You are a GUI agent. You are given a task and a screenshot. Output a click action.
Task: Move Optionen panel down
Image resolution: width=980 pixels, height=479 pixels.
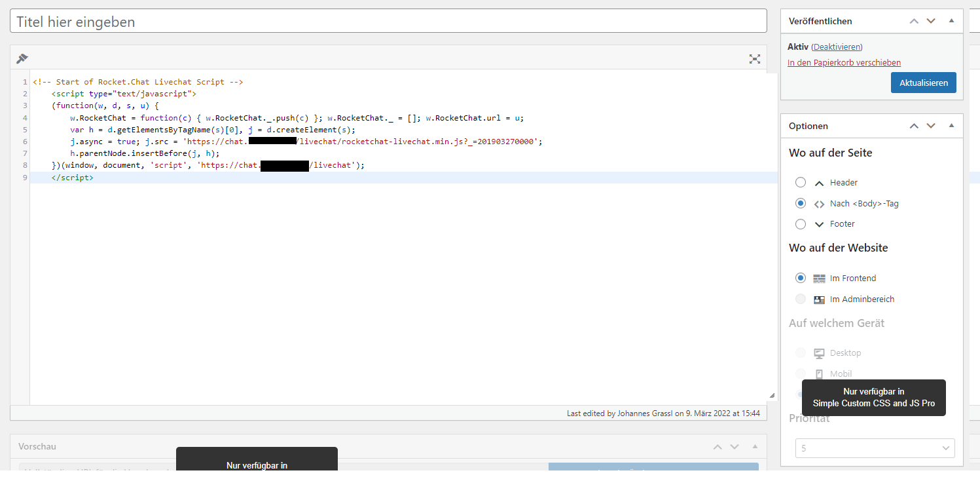931,126
